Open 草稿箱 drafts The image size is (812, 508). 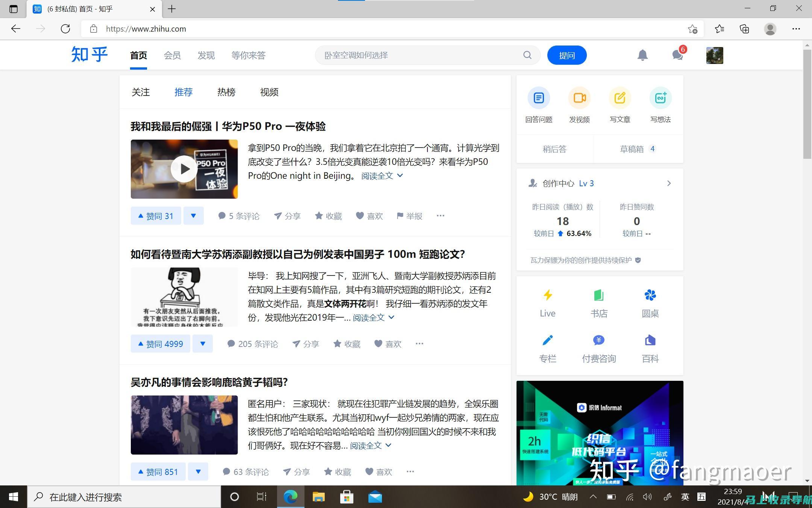tap(638, 149)
